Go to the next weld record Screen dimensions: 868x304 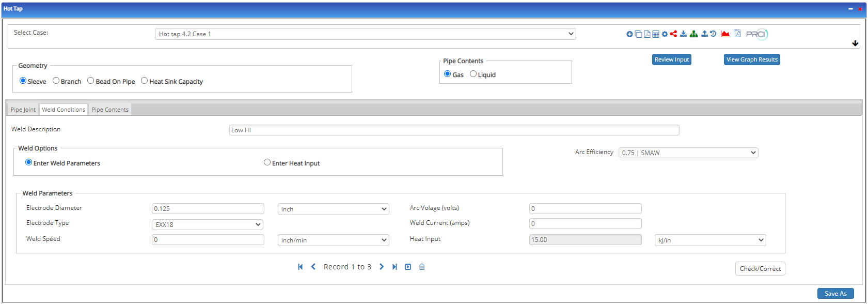382,267
